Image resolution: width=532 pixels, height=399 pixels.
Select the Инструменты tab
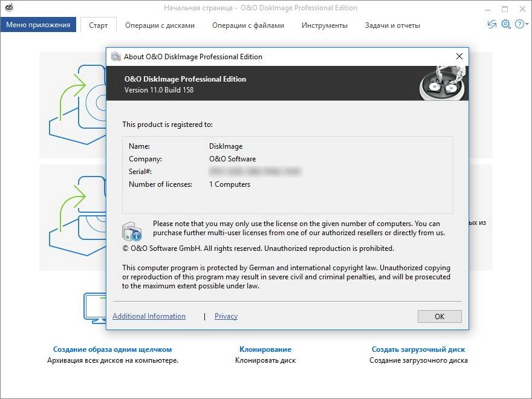point(325,25)
